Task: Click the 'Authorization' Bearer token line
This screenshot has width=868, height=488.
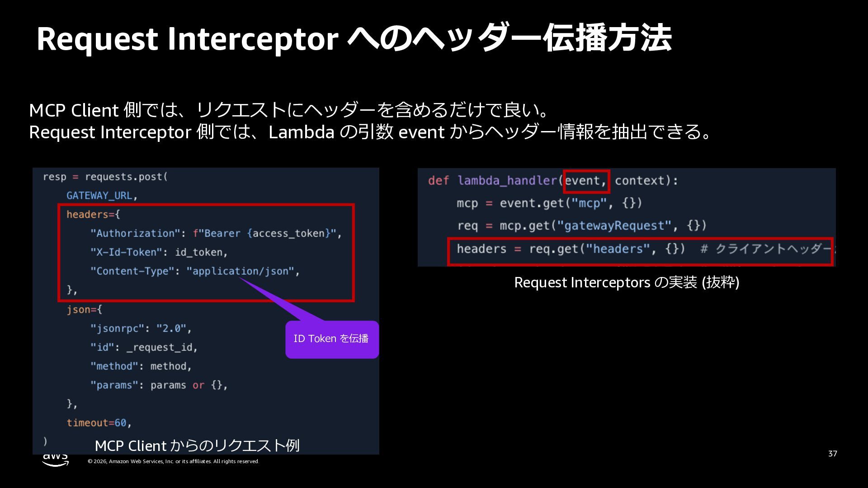Action: 216,233
